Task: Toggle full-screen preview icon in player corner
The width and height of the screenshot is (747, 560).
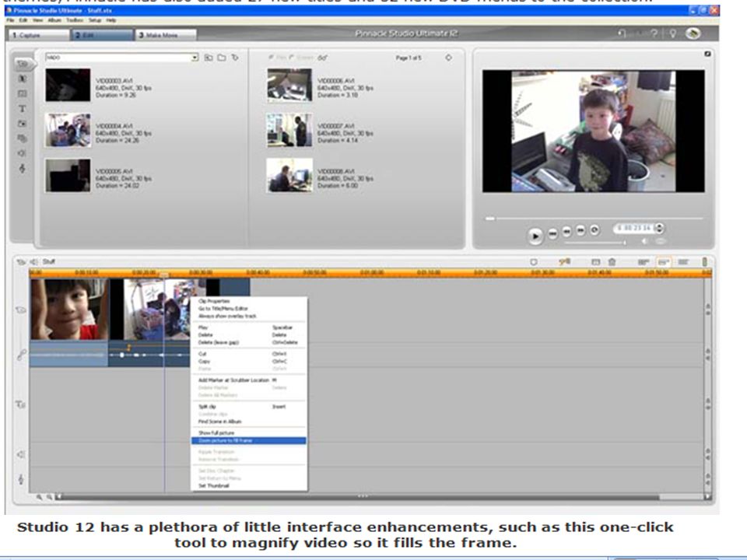Action: point(707,54)
